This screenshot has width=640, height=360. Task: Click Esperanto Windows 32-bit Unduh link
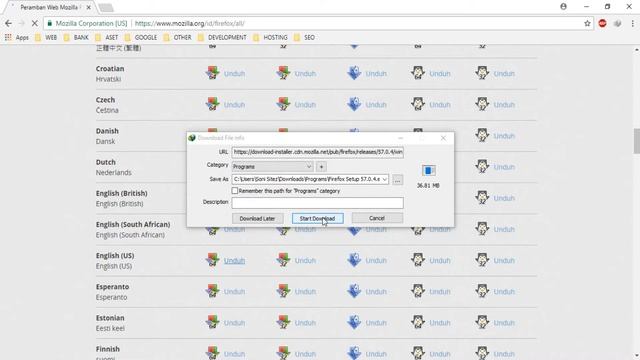click(x=305, y=291)
